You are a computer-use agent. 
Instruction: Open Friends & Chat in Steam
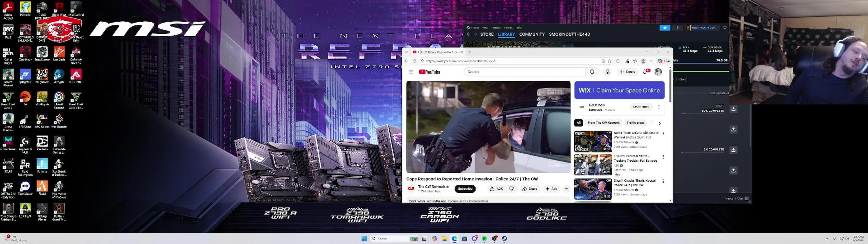[736, 199]
